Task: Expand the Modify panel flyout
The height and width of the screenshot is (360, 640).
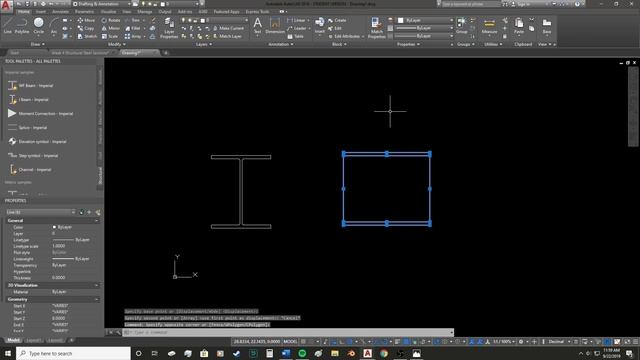Action: tap(116, 44)
